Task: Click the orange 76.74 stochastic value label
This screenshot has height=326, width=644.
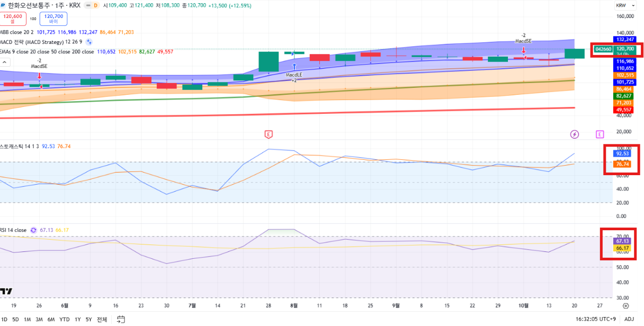Action: pyautogui.click(x=622, y=164)
